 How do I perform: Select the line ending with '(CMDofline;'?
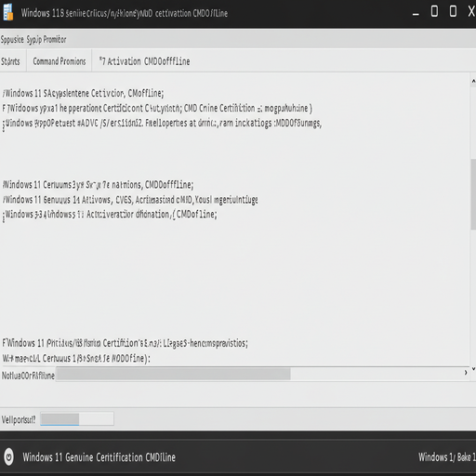tap(110, 215)
